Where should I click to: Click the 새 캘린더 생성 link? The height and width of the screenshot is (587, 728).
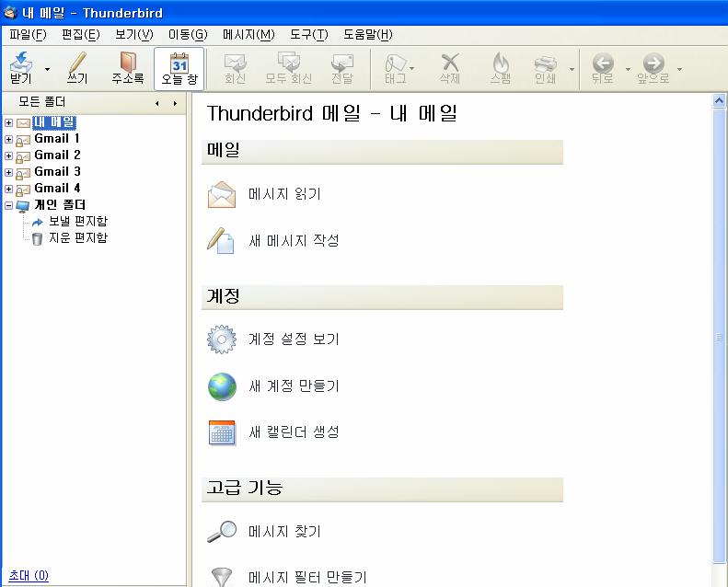coord(294,432)
